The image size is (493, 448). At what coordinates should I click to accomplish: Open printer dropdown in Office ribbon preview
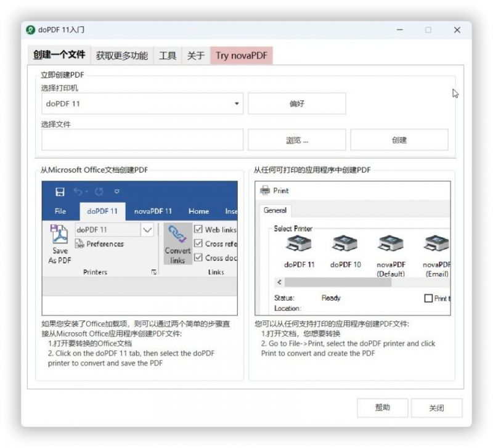[147, 230]
